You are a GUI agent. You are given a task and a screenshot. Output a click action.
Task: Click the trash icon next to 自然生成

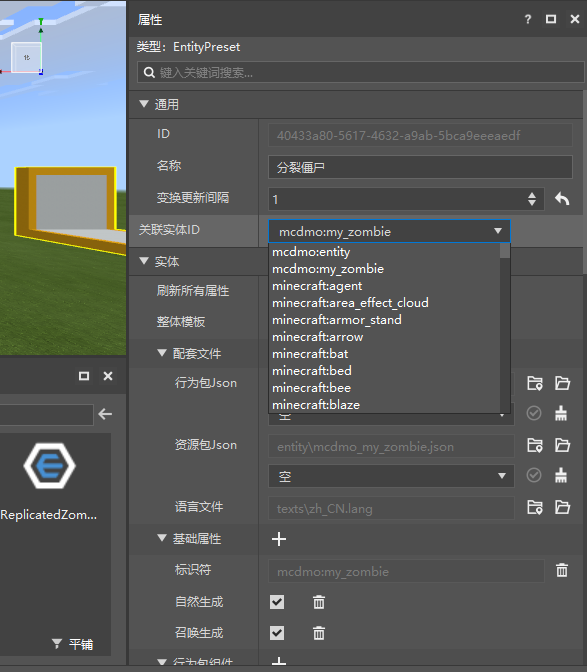[x=319, y=602]
